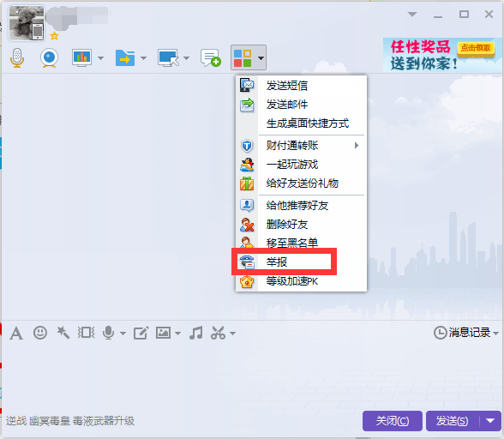The image size is (504, 439).
Task: Click the yellow star under contact name
Action: click(54, 36)
